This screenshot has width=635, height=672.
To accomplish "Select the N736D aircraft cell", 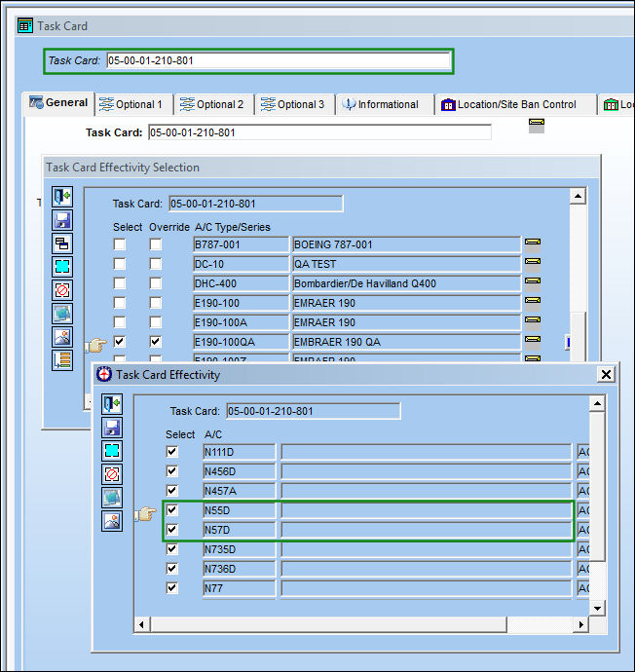I will point(239,569).
